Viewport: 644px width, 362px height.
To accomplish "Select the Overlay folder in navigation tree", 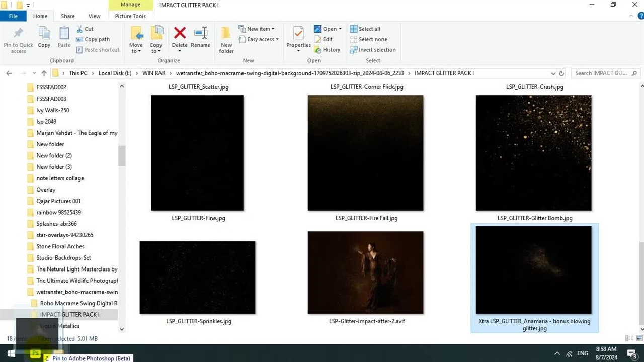I will (46, 190).
